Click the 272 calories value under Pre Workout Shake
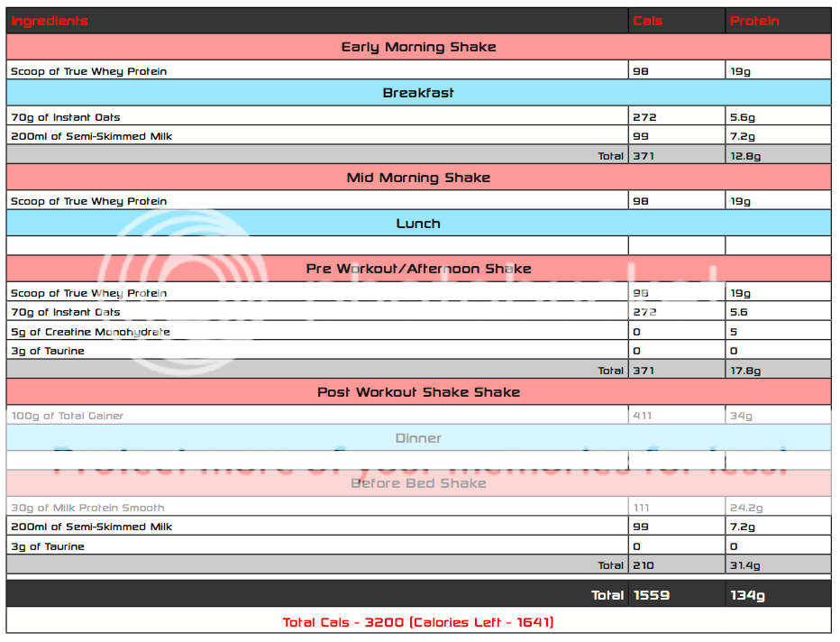This screenshot has height=642, width=840. (x=644, y=312)
